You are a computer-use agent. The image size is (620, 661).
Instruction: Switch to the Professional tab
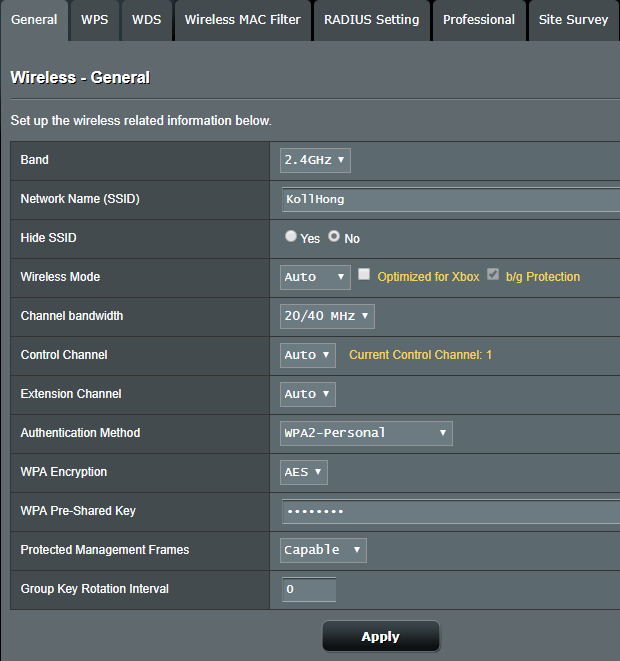[x=479, y=20]
